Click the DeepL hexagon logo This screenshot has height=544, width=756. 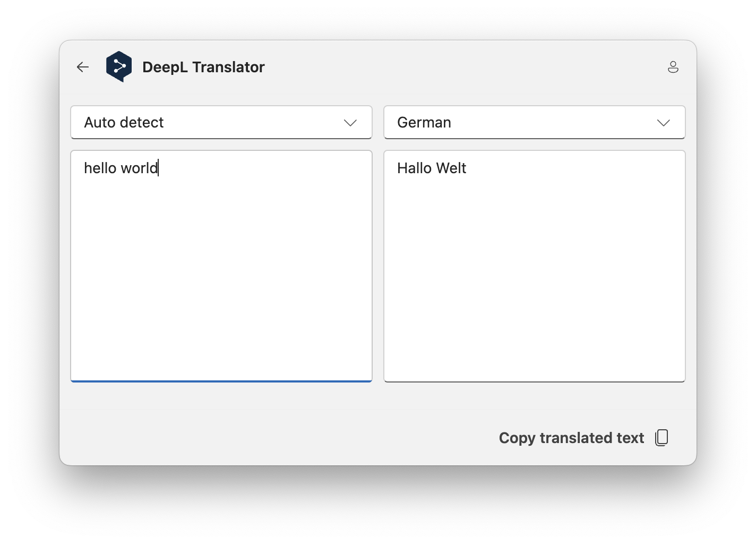[x=119, y=66]
